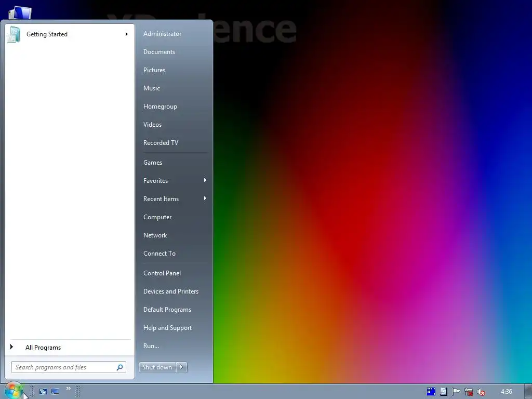532x399 pixels.
Task: Expand the quick launch overflow chevron
Action: pos(68,389)
